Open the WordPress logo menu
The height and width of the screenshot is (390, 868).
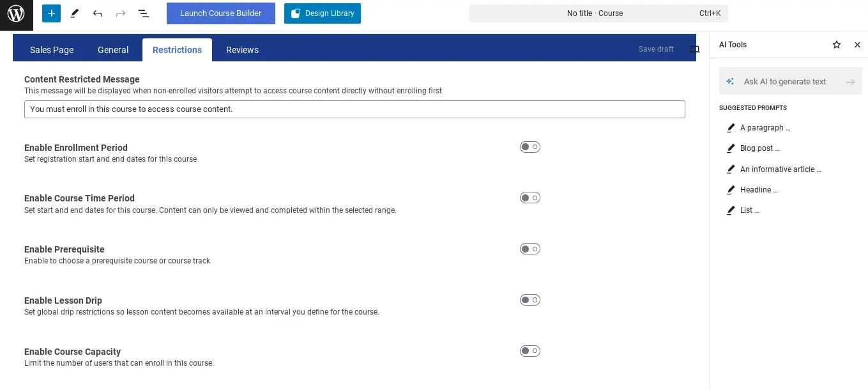(x=16, y=14)
